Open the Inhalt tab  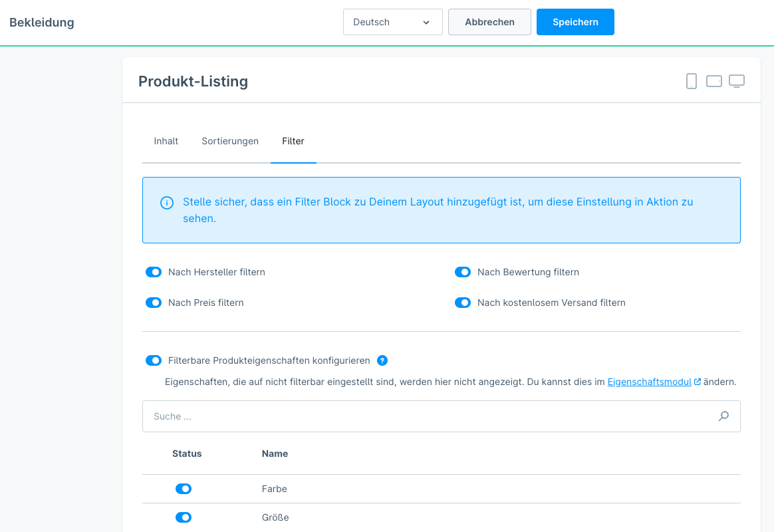coord(166,141)
